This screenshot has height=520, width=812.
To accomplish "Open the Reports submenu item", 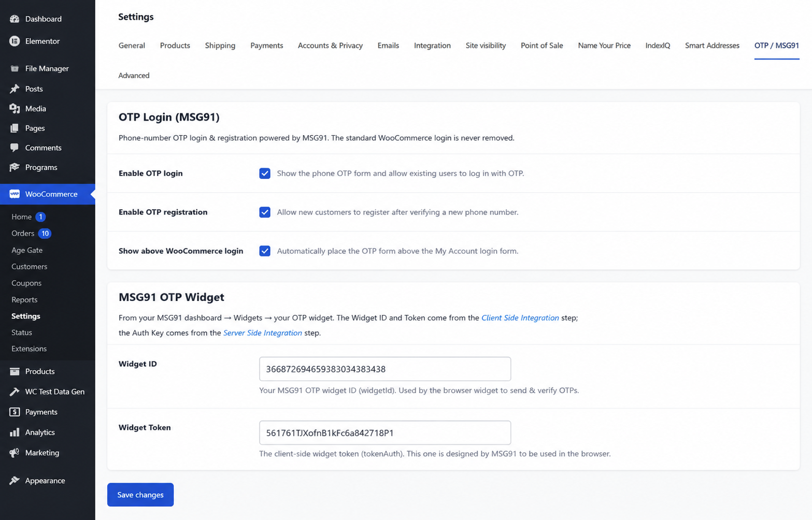I will click(24, 300).
